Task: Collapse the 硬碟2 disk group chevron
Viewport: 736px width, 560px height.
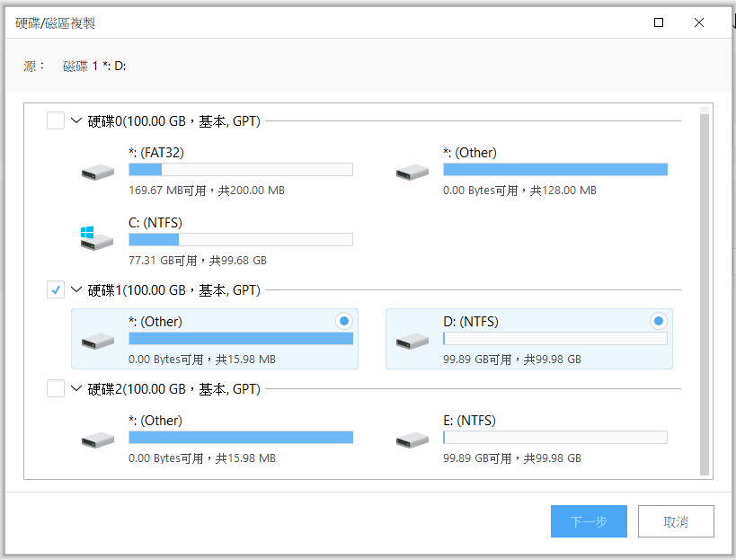Action: (x=76, y=388)
